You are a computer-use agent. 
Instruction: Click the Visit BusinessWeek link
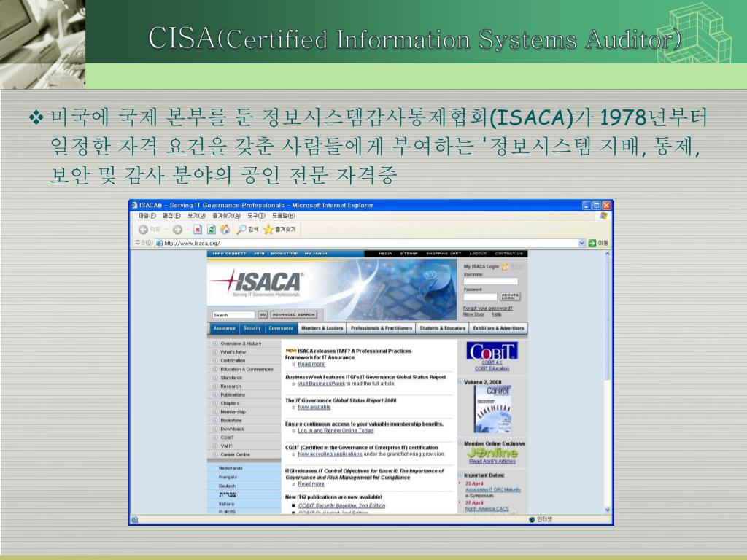pyautogui.click(x=321, y=384)
